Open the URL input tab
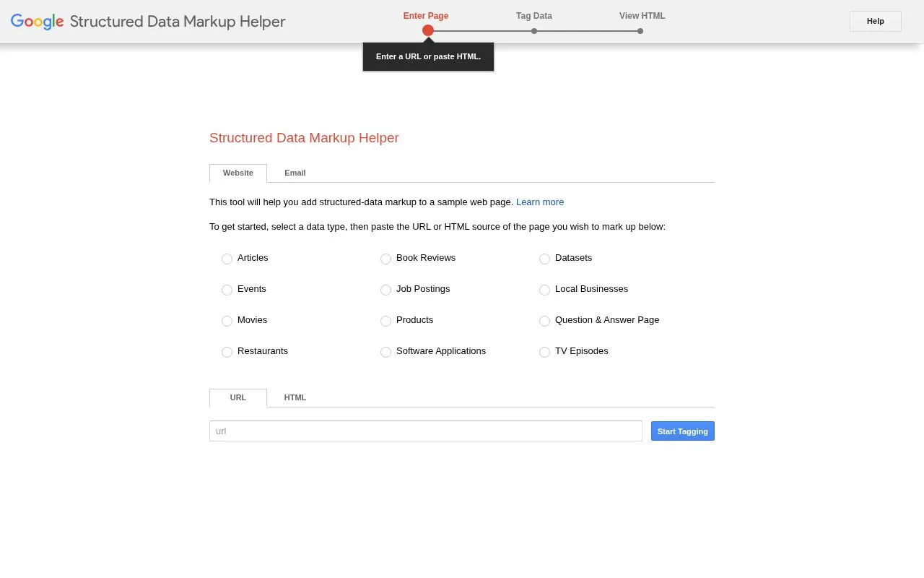Viewport: 924px width, 578px height. click(238, 398)
